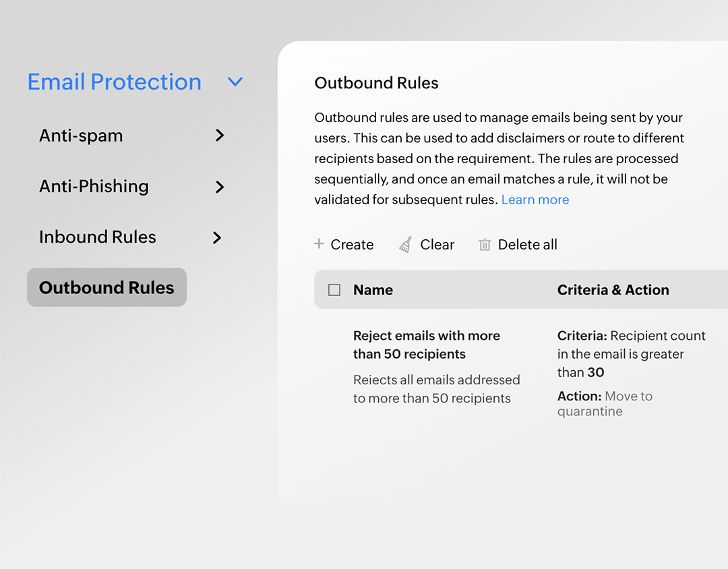728x569 pixels.
Task: Click the Move to quarantine action text
Action: point(605,404)
